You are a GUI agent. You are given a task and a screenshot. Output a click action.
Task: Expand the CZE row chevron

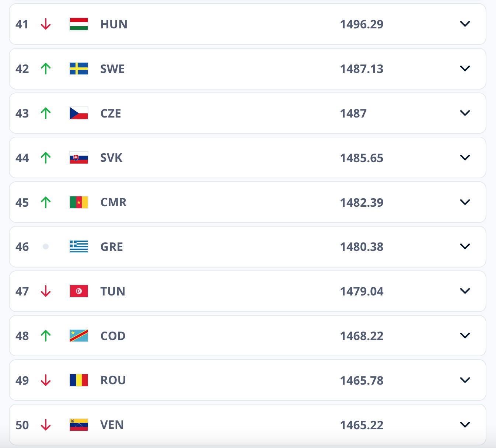[x=465, y=113]
